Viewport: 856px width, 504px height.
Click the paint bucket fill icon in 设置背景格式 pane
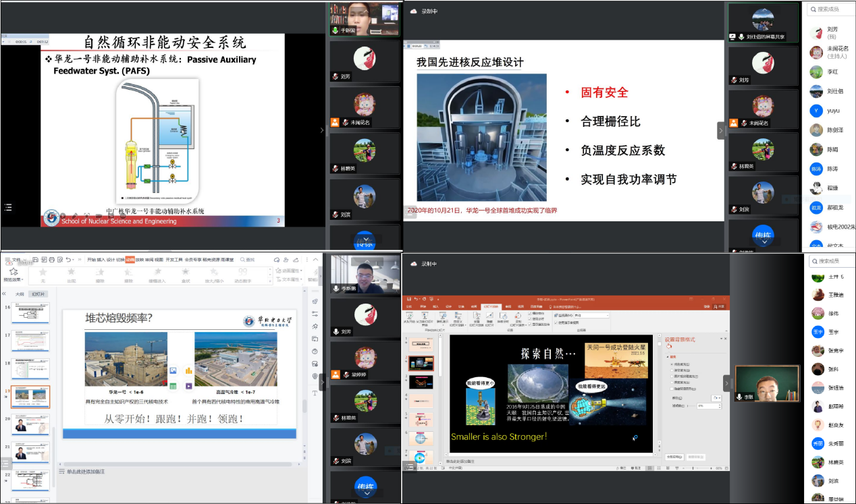click(669, 346)
